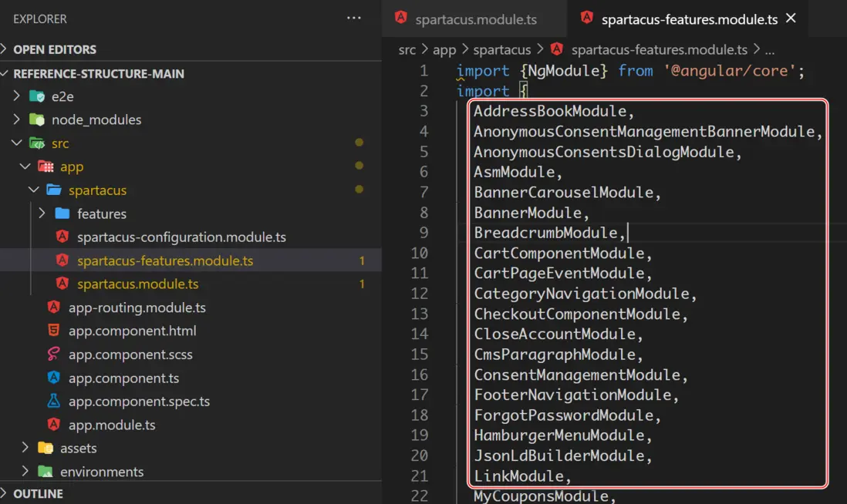Switch to the spartacus.module.ts tab

click(x=475, y=19)
